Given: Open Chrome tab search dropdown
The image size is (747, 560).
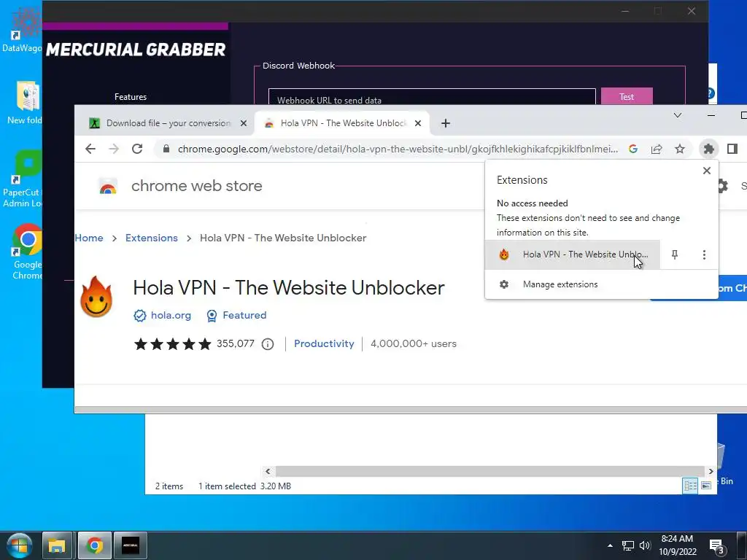Looking at the screenshot, I should [678, 115].
